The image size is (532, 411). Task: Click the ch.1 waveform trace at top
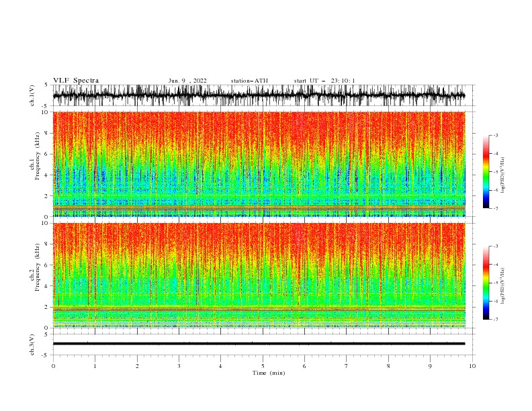click(259, 95)
